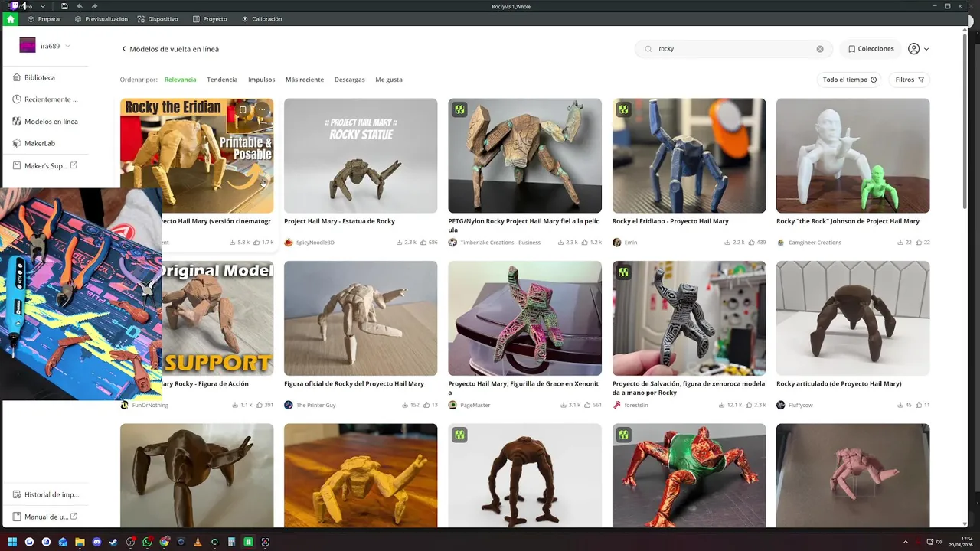Expand the user profile dropdown
The width and height of the screenshot is (980, 551).
click(918, 49)
